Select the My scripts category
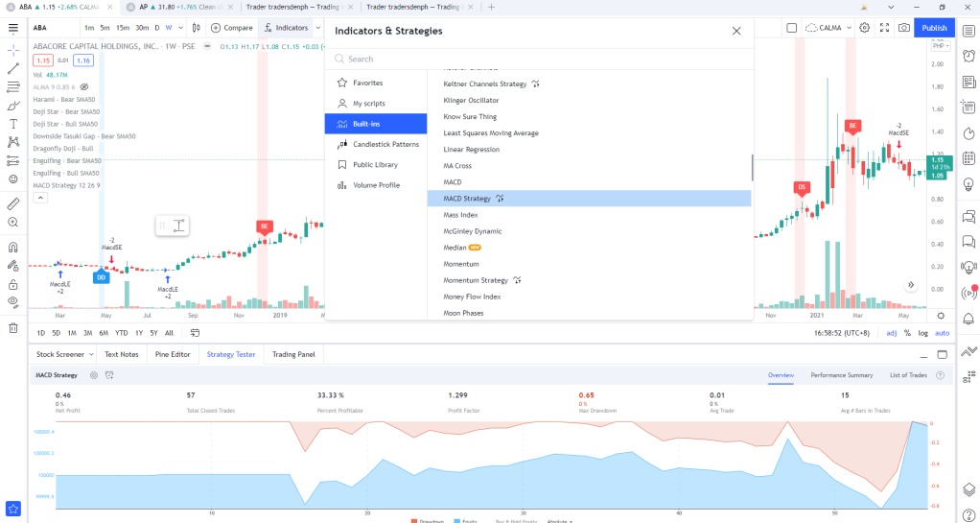Screen dimensions: 980x523 tap(376, 104)
